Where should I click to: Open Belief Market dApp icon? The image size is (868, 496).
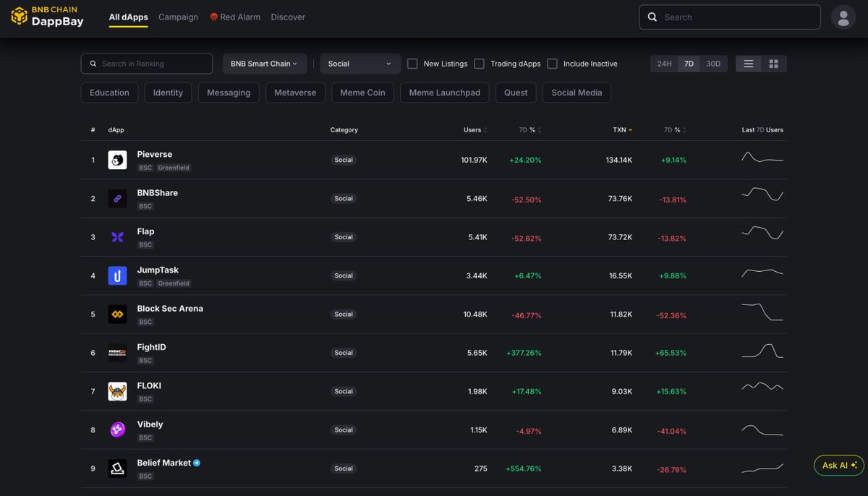pyautogui.click(x=117, y=469)
